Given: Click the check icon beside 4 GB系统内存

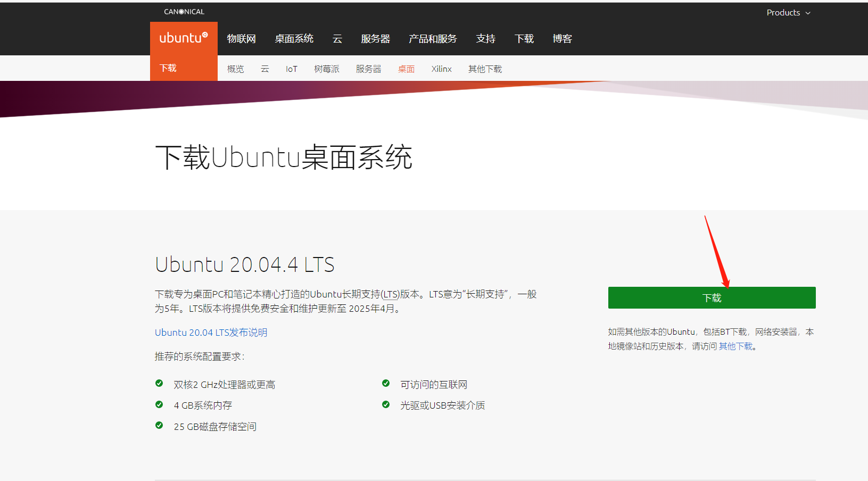Looking at the screenshot, I should 159,405.
